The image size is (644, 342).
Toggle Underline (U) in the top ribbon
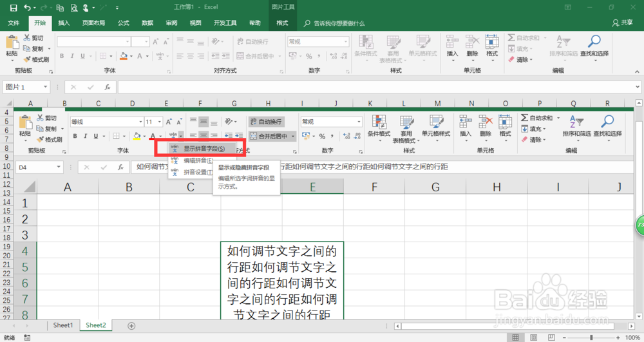tap(82, 56)
